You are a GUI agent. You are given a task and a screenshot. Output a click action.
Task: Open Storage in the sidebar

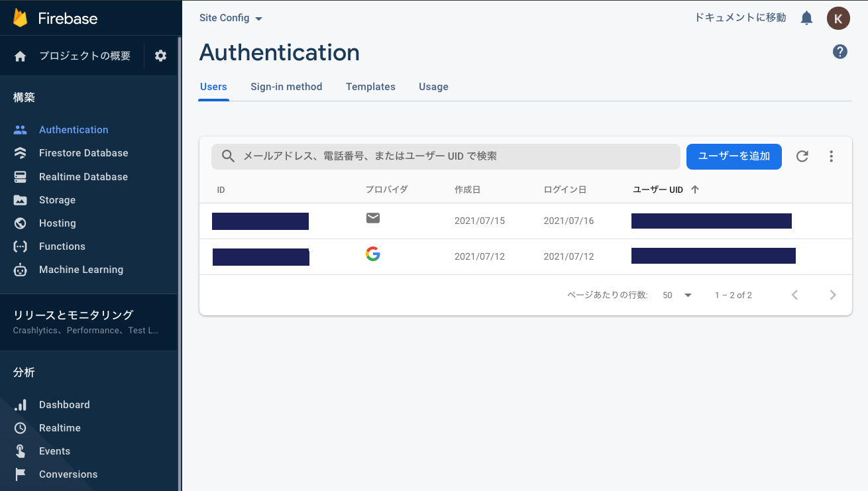pos(57,200)
